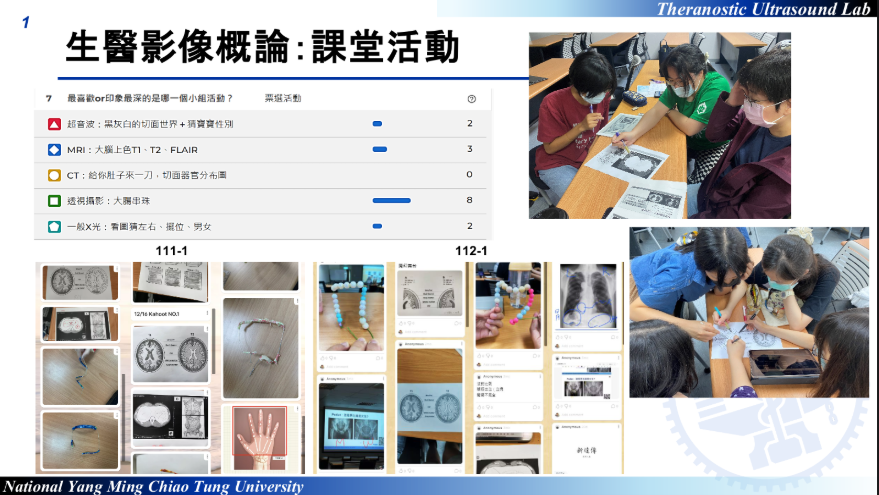Click the blue diamond MRI answer icon
This screenshot has width=879, height=495.
(54, 149)
